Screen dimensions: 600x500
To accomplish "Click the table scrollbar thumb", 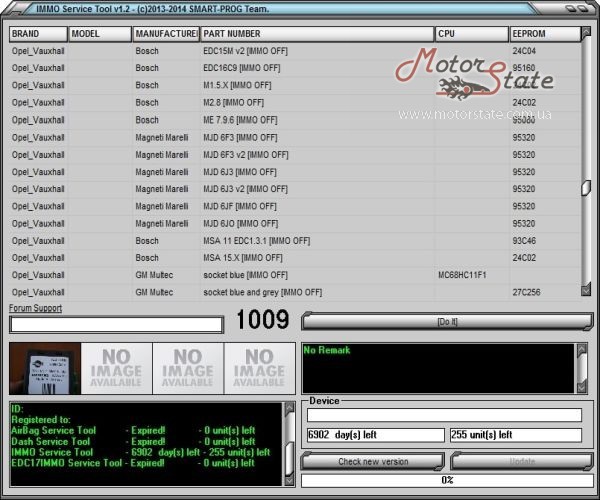I will click(x=586, y=188).
